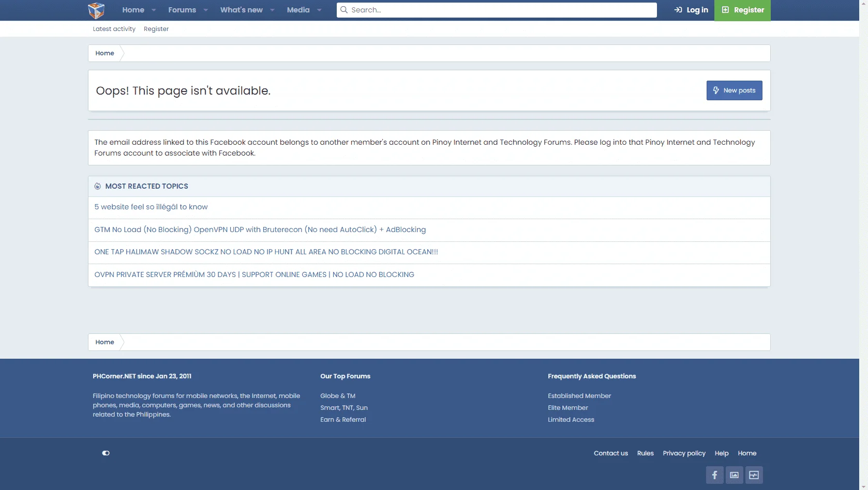Open Privacy policy in the footer
This screenshot has width=868, height=490.
coord(684,453)
